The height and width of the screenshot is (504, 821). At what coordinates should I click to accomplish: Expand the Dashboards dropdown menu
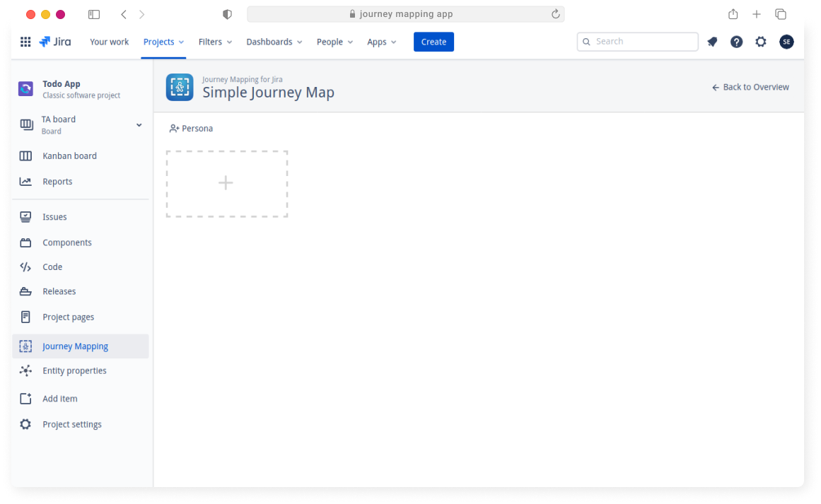(274, 42)
